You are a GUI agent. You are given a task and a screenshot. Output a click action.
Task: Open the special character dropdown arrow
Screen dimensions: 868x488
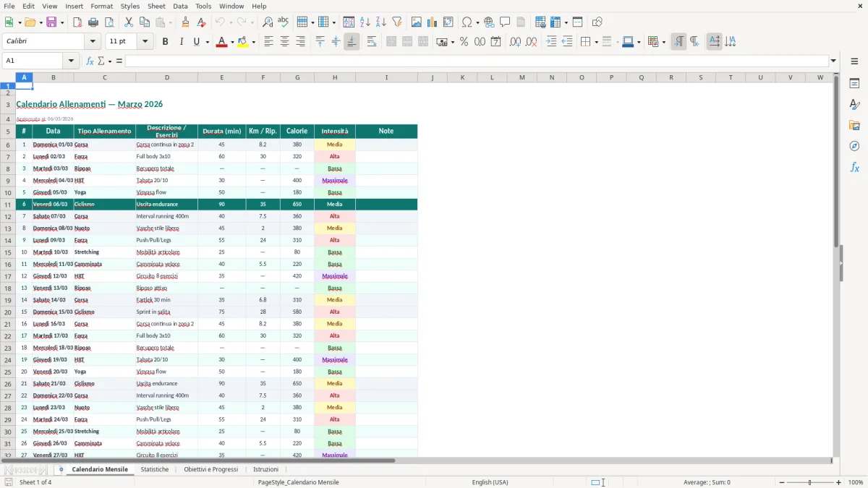pos(478,22)
